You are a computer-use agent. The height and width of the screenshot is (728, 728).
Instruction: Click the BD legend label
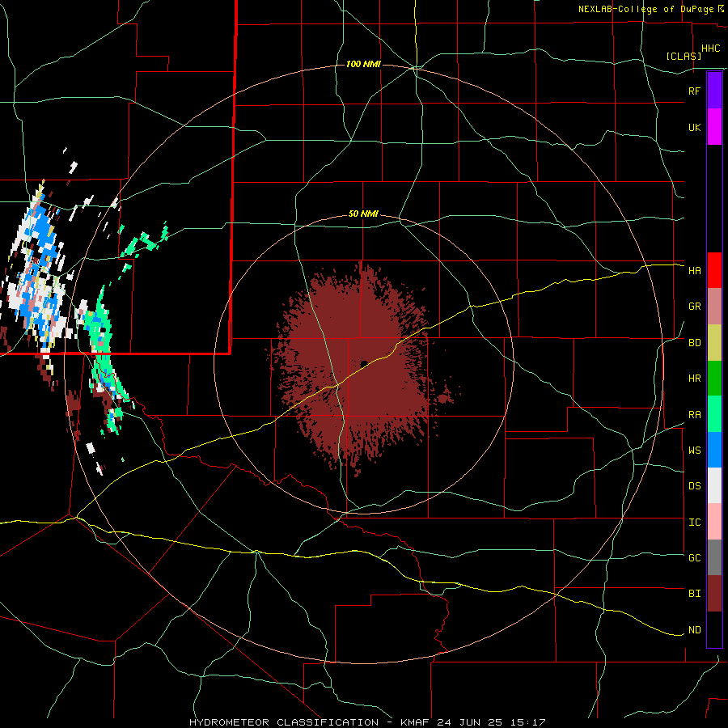coord(695,343)
